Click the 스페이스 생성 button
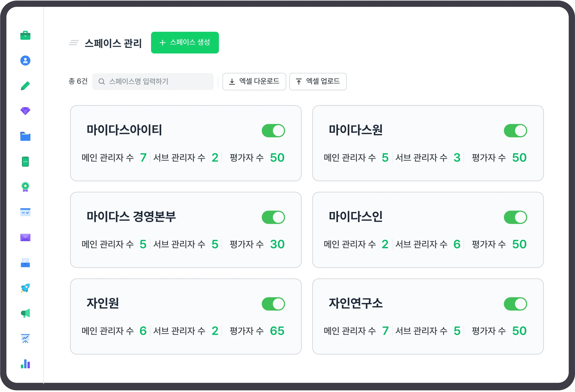 (x=185, y=43)
